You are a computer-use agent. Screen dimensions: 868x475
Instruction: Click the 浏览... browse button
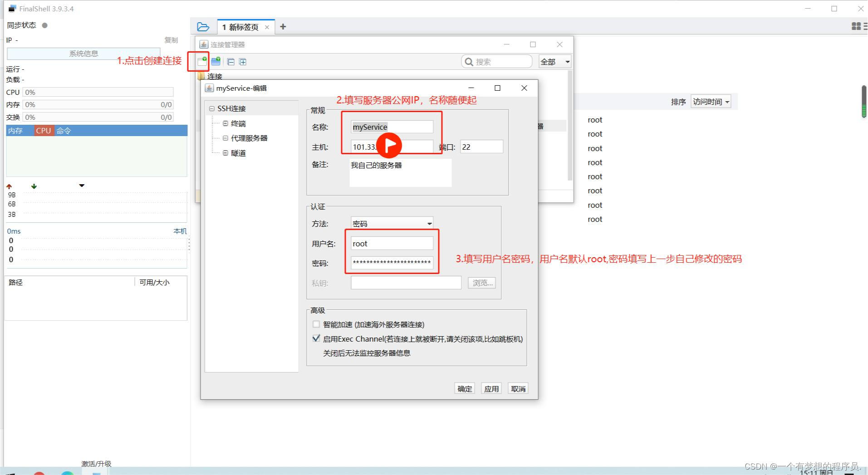point(482,283)
